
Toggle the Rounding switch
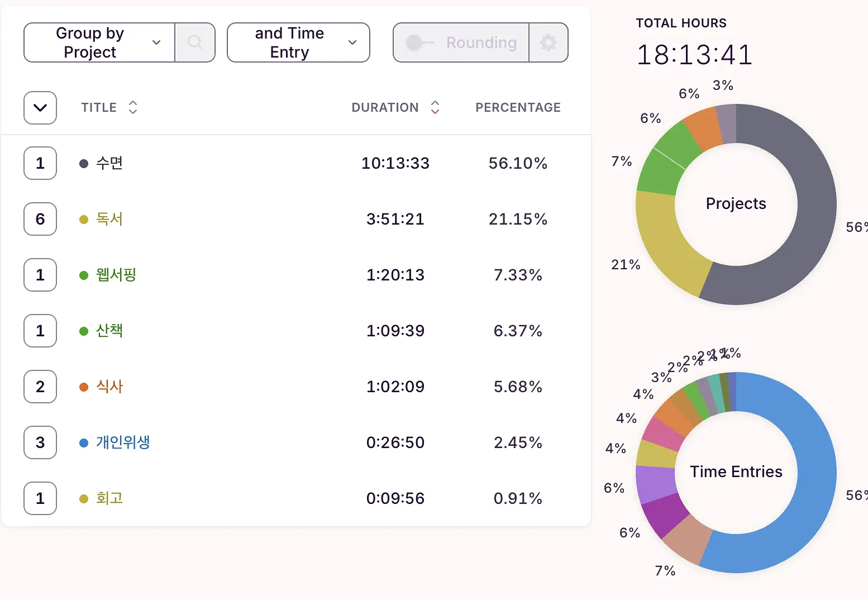(x=419, y=42)
